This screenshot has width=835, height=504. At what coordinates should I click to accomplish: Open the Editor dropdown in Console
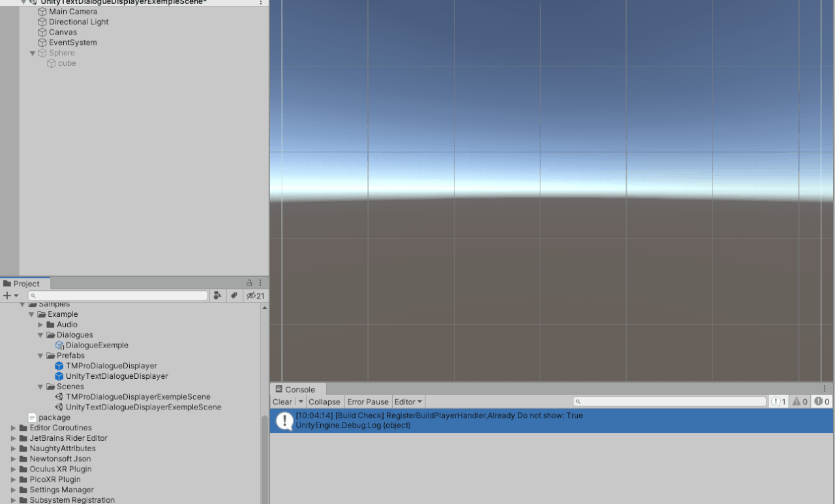coord(408,402)
